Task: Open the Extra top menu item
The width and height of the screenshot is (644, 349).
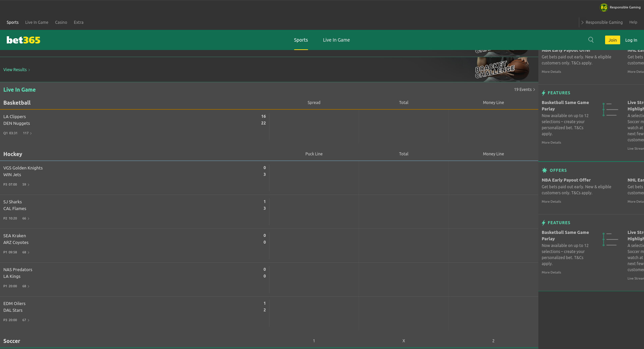Action: [78, 22]
